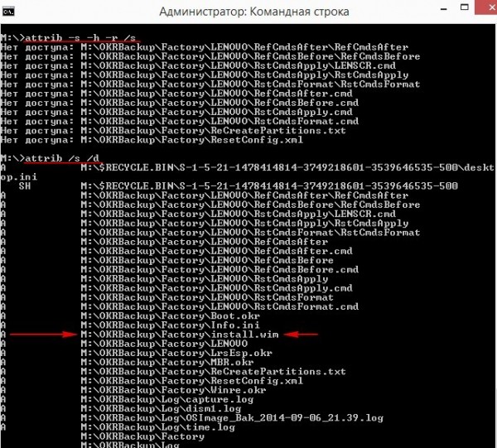497x448 pixels.
Task: Select 'Нет доступа' line ending RstCmdsApply\RstCmdsApply
Action: pos(205,75)
